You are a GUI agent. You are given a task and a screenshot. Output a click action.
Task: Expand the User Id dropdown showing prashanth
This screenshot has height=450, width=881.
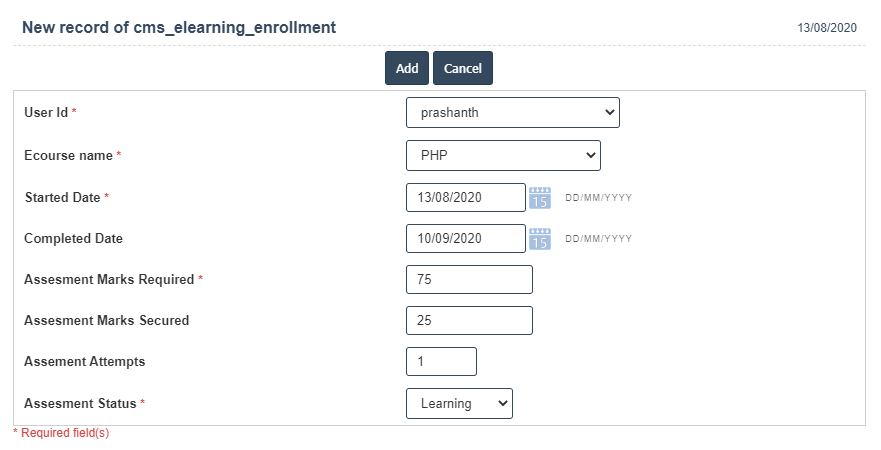512,113
